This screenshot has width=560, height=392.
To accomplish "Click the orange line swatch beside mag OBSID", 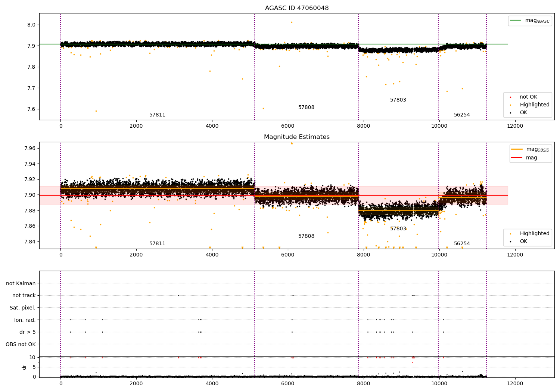I will pyautogui.click(x=517, y=149).
